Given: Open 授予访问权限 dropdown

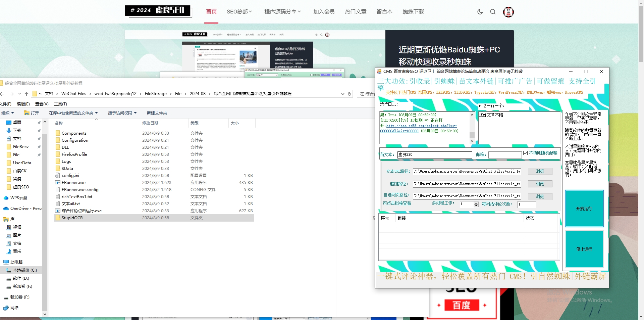Looking at the screenshot, I should click(122, 113).
